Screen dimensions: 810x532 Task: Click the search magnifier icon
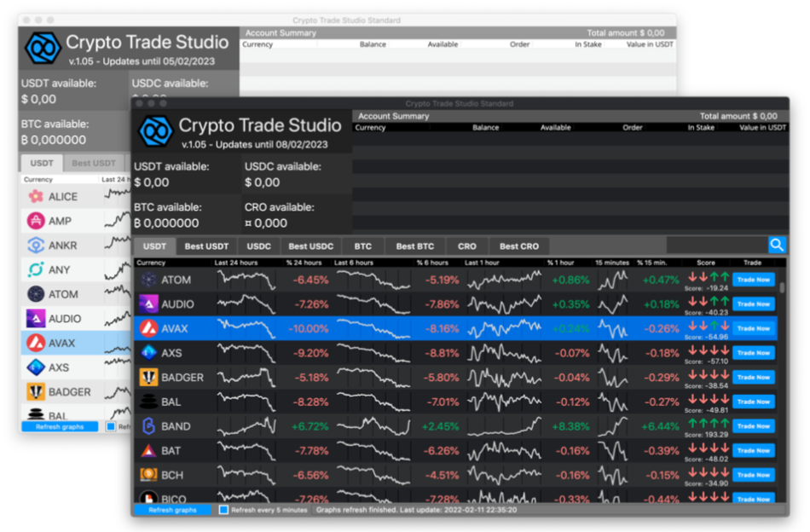coord(777,244)
